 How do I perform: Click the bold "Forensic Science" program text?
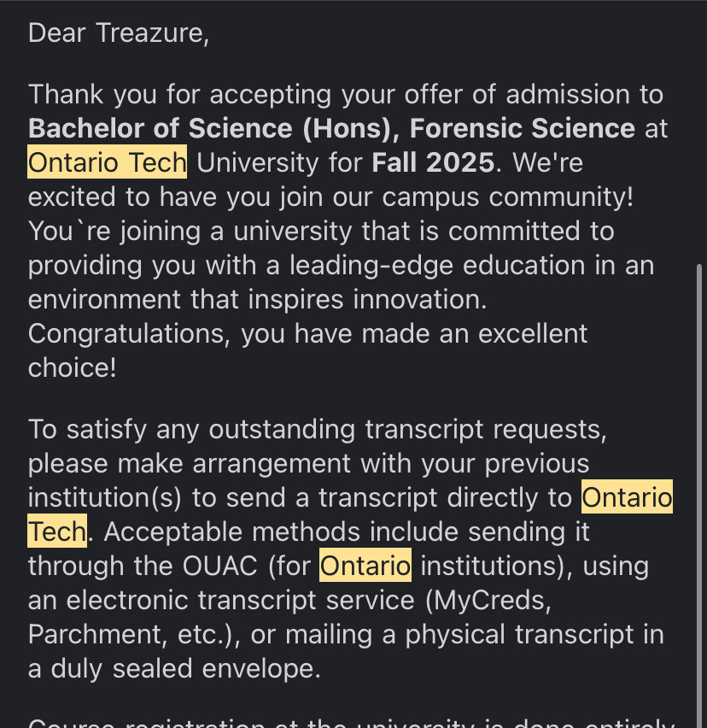point(522,128)
